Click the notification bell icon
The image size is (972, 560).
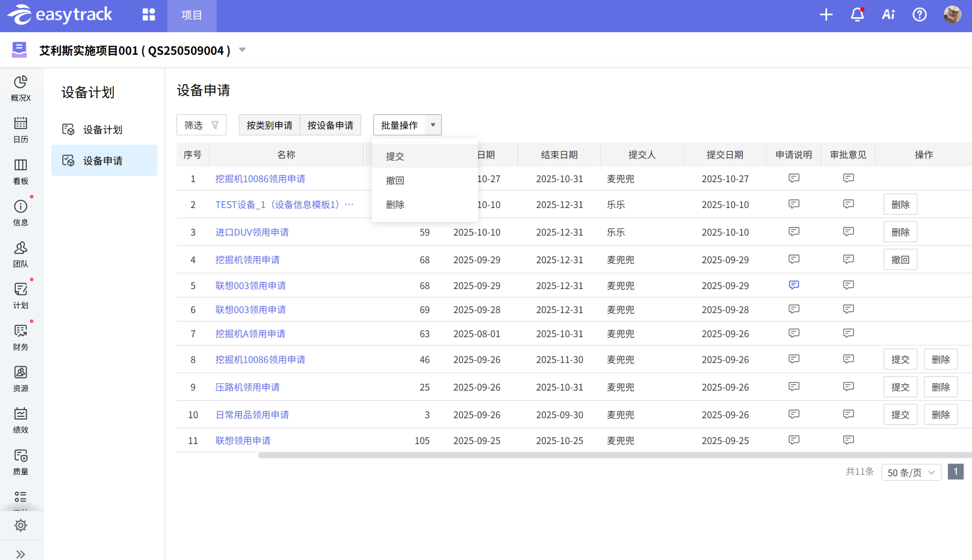(x=857, y=15)
